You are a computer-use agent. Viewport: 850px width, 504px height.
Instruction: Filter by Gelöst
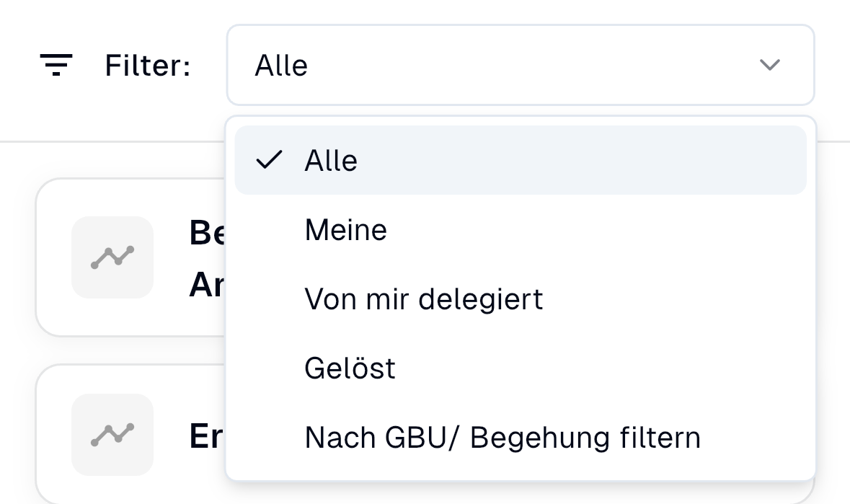coord(350,368)
